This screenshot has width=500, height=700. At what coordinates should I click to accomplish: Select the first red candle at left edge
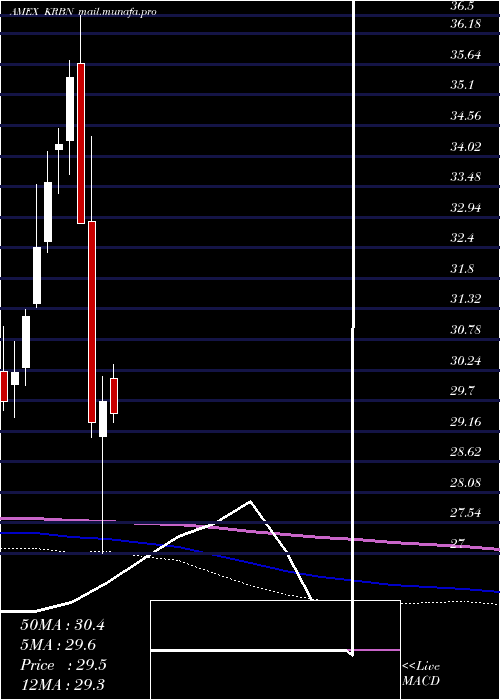click(x=4, y=386)
